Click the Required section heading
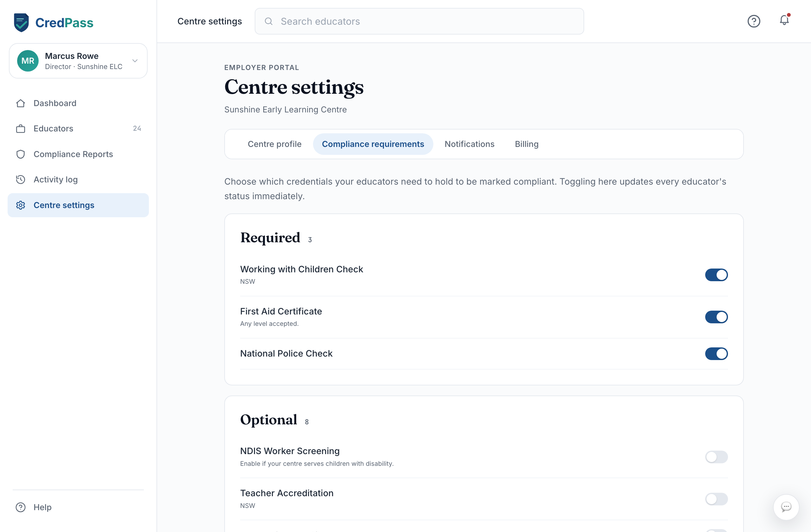 click(x=270, y=237)
